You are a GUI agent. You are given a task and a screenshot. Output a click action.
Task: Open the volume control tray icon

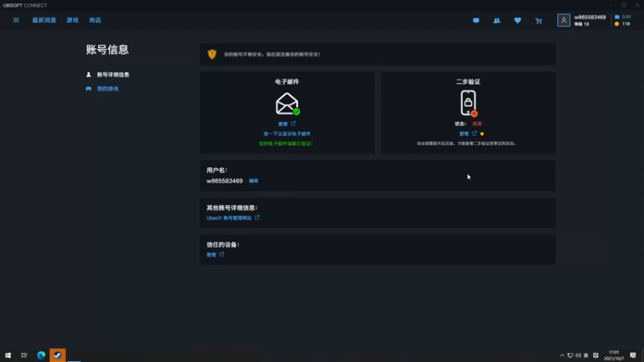[x=578, y=356]
